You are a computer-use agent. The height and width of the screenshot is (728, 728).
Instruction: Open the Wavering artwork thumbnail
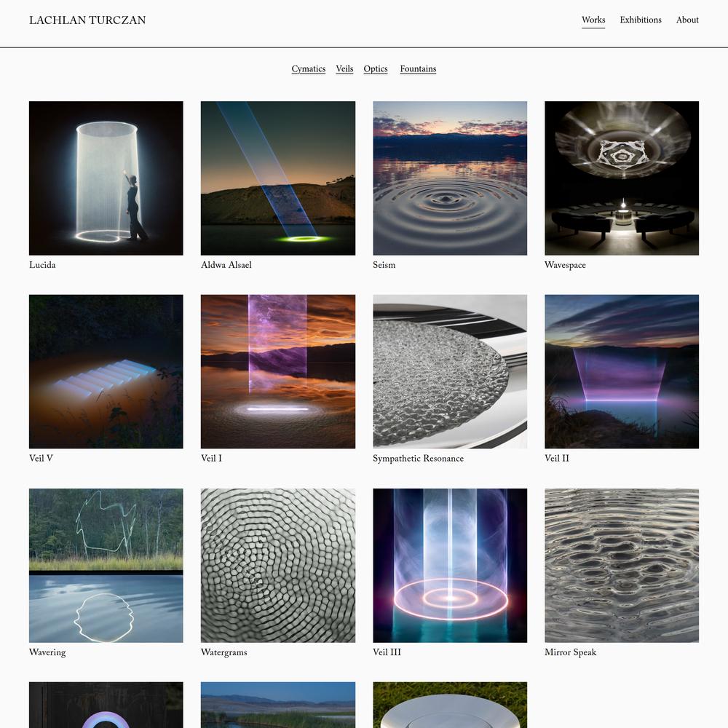106,566
